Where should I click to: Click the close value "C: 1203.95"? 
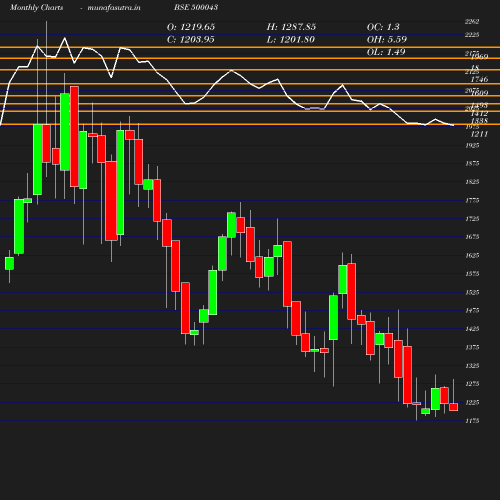(x=190, y=40)
